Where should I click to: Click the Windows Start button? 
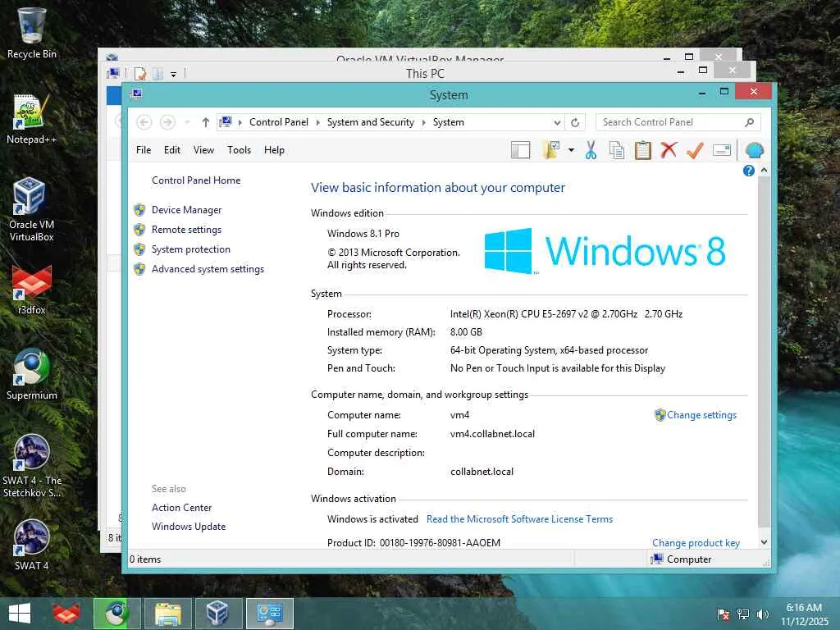[x=20, y=614]
